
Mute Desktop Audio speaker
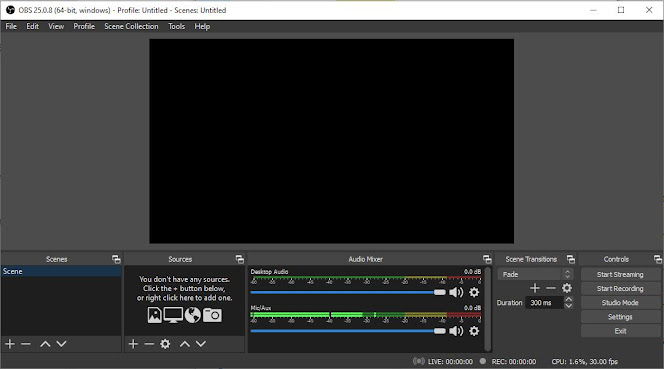click(x=456, y=292)
